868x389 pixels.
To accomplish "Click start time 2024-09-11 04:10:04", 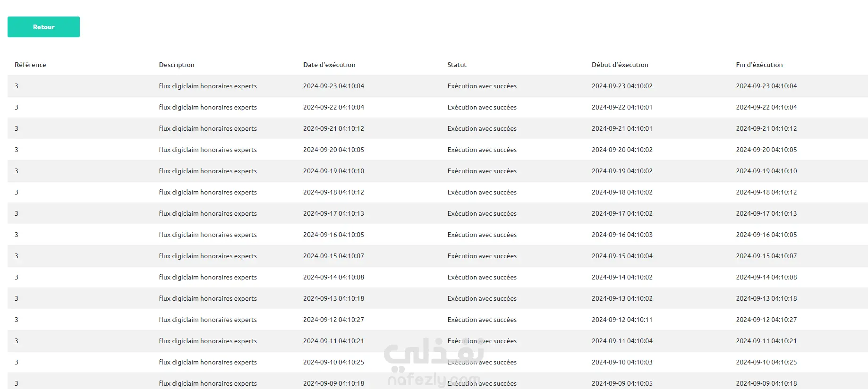I will click(622, 341).
